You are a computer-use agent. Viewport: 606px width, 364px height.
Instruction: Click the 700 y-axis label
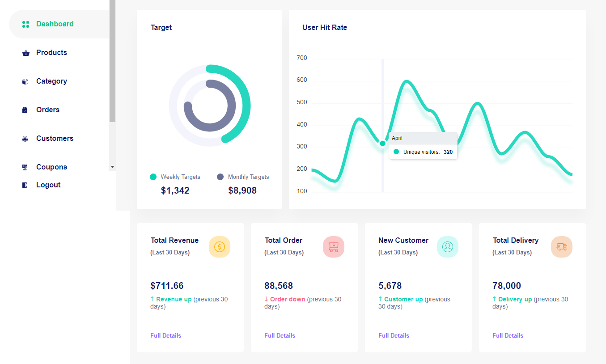tap(302, 58)
